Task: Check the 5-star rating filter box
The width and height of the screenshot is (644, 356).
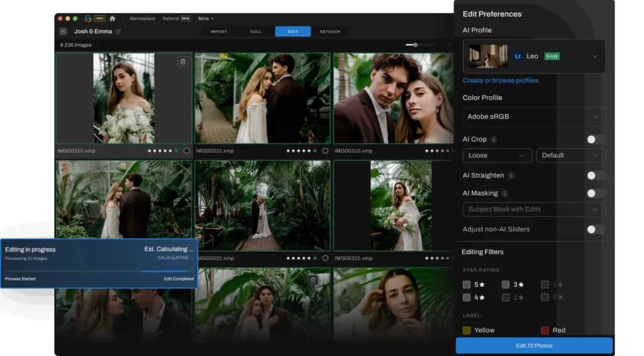Action: click(x=467, y=284)
